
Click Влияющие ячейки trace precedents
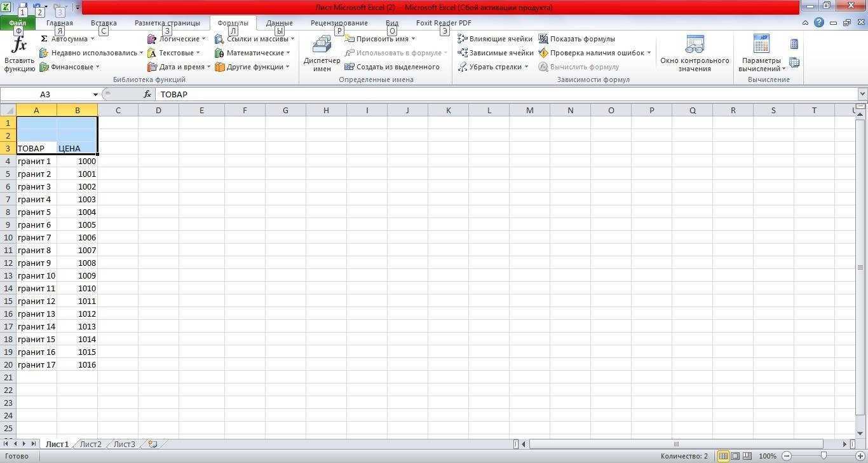click(495, 39)
